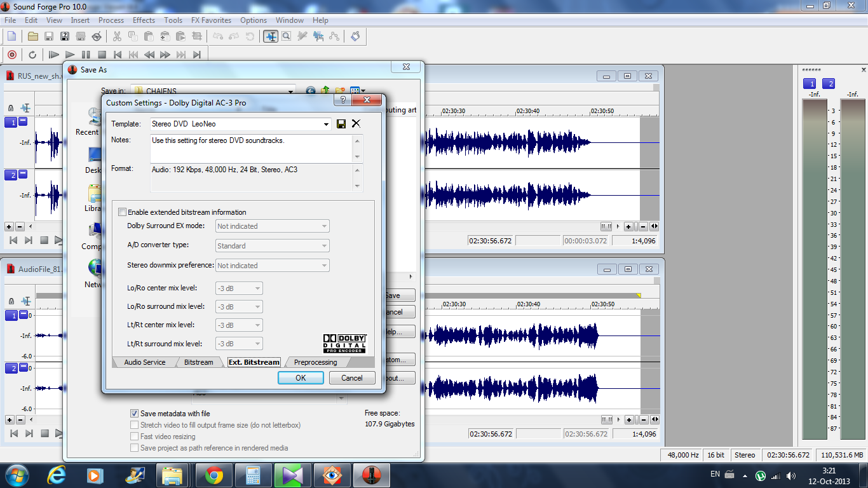The height and width of the screenshot is (488, 868).
Task: Click the 16 bit status bar field
Action: point(715,455)
